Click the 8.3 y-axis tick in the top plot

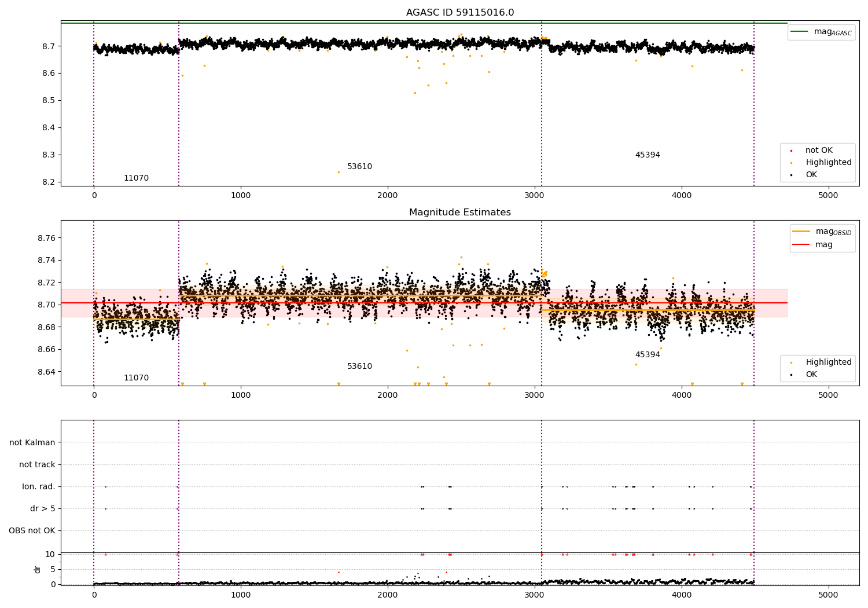point(49,155)
